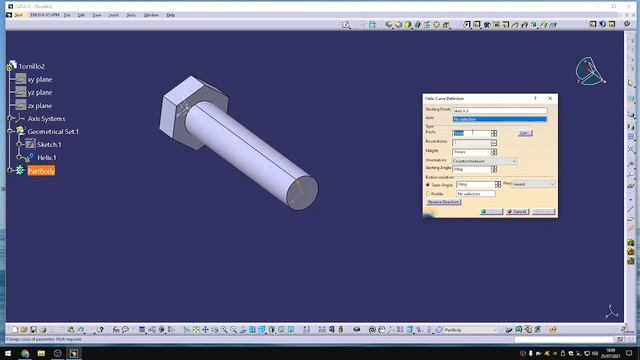Open the Edit menu
The width and height of the screenshot is (640, 360).
point(81,15)
